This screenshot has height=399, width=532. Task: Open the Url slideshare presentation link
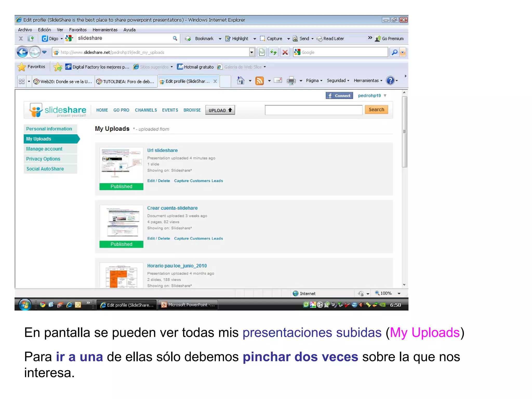click(x=162, y=150)
